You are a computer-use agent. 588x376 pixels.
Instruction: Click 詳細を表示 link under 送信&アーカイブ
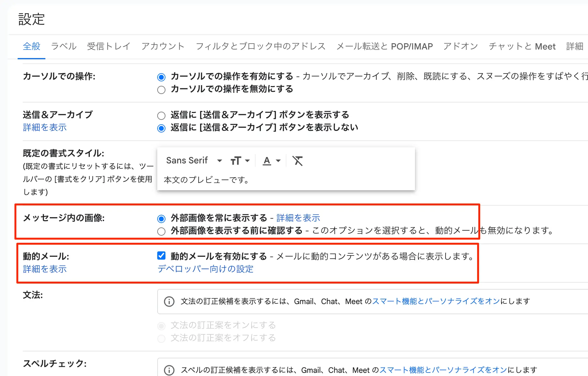point(45,127)
